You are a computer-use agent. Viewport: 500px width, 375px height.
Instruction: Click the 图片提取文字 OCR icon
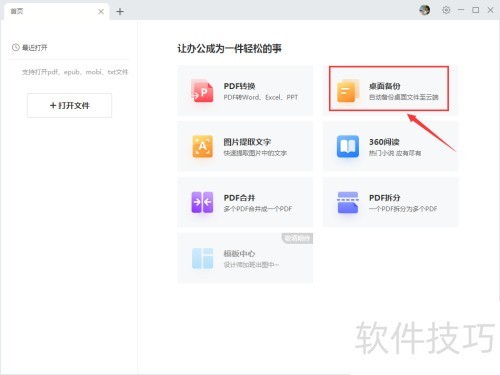pos(202,146)
